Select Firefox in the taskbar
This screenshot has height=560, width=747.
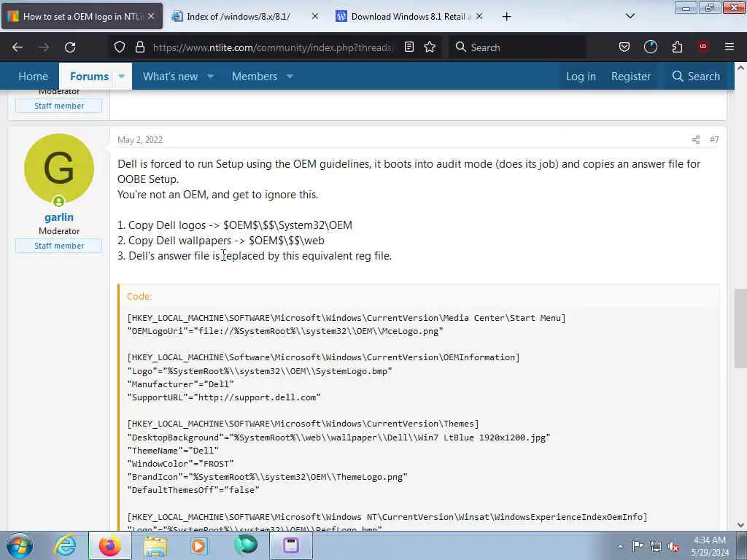(110, 545)
